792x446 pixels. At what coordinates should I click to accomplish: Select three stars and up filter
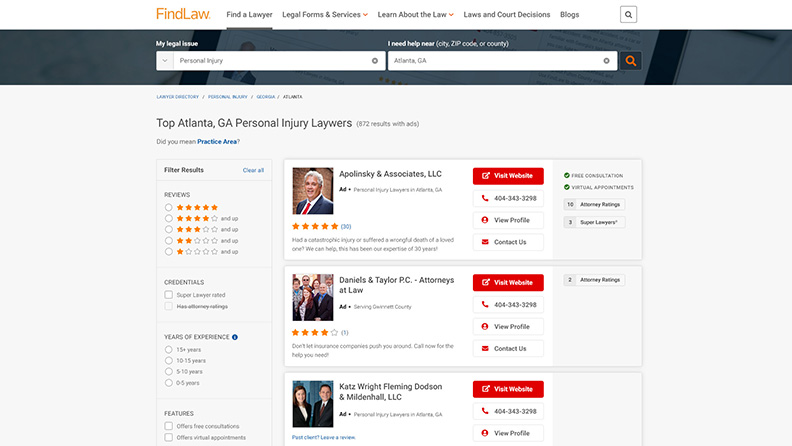click(169, 229)
